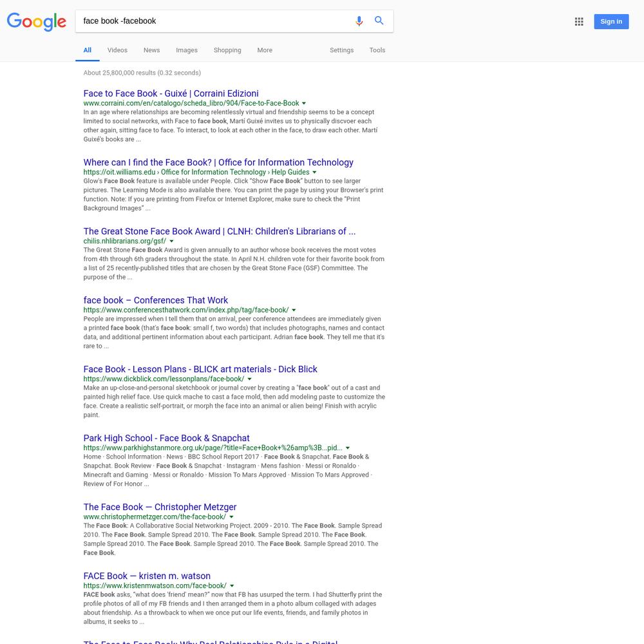Click the conferencesthatwork.com green URL text

pyautogui.click(x=186, y=310)
